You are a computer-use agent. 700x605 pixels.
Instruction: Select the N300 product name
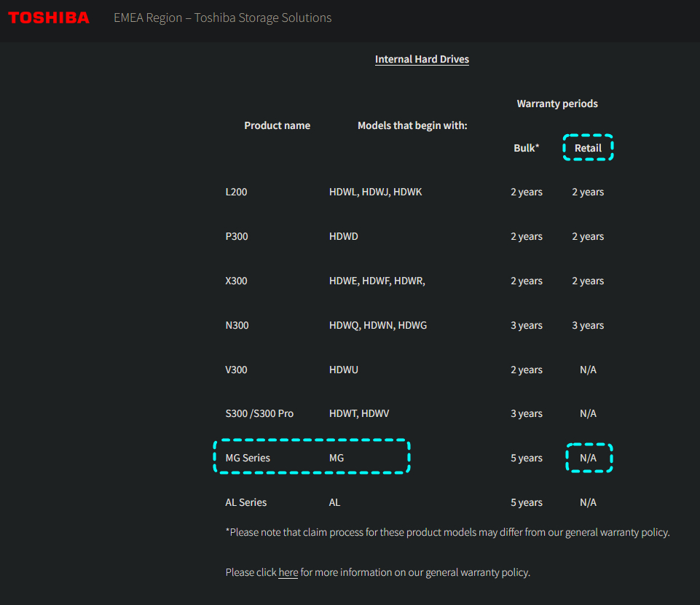237,325
